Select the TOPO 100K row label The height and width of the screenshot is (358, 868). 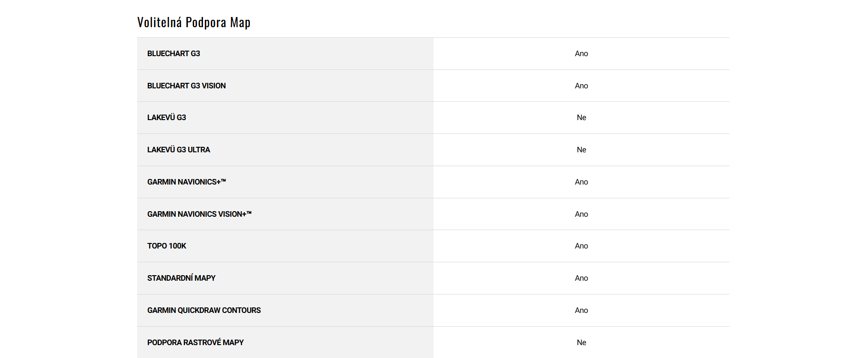pos(167,246)
